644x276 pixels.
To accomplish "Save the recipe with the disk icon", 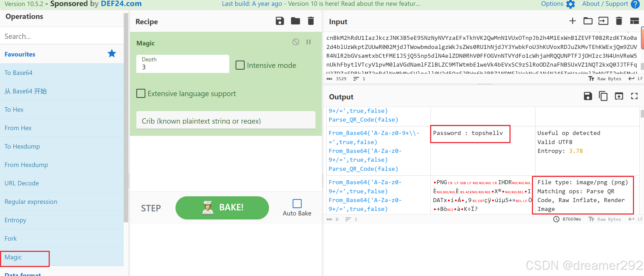I will [x=280, y=21].
